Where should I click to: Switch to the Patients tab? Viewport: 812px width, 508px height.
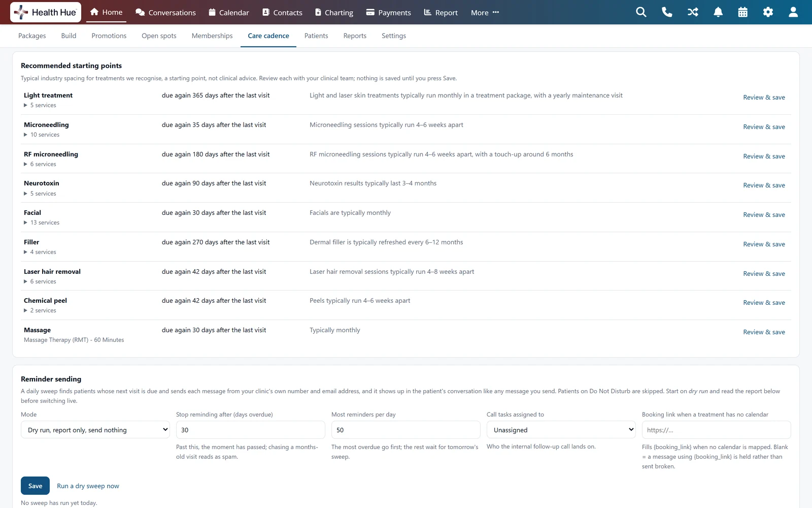(x=316, y=36)
